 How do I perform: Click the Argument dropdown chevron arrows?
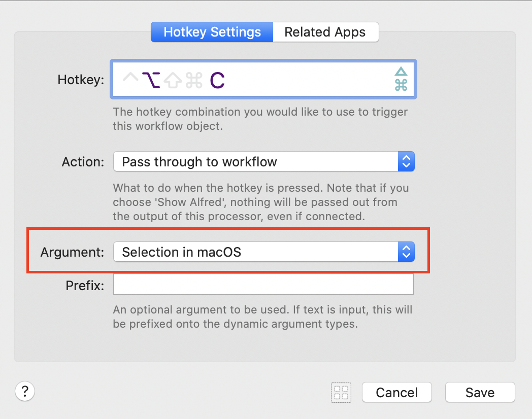[x=406, y=252]
